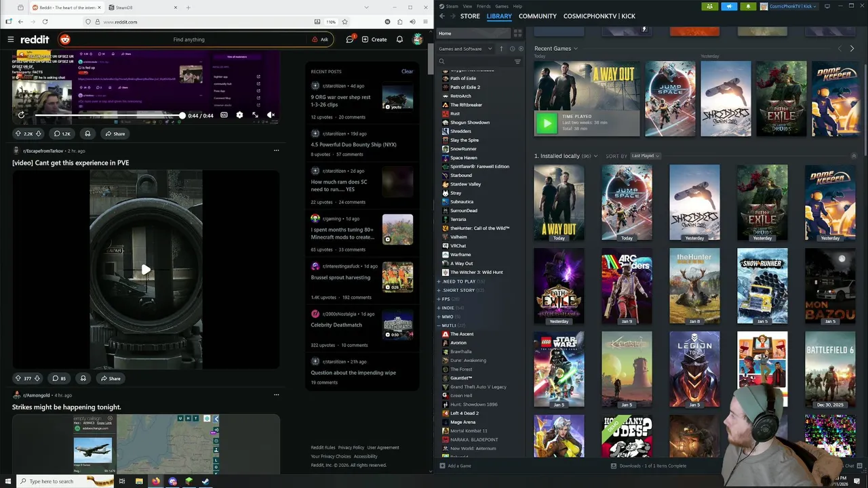Open the Brussel sprout harvesting thumbnail

(397, 277)
